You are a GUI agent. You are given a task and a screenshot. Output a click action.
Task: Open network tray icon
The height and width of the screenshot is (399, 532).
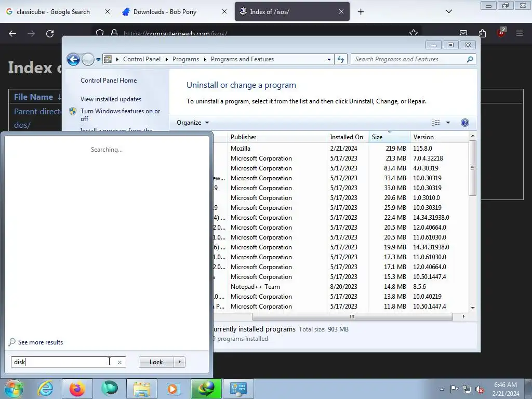tap(467, 389)
